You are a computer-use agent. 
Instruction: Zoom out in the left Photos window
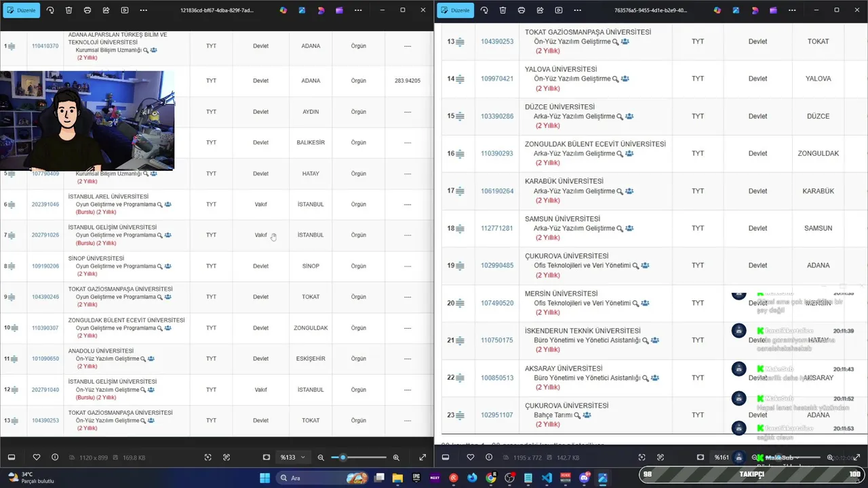pyautogui.click(x=321, y=457)
